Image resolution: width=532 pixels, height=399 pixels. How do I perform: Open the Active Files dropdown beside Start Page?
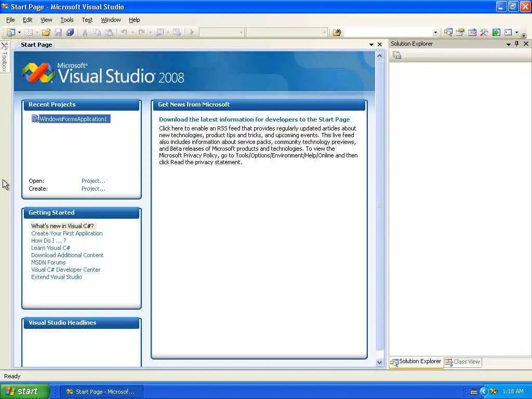[371, 45]
